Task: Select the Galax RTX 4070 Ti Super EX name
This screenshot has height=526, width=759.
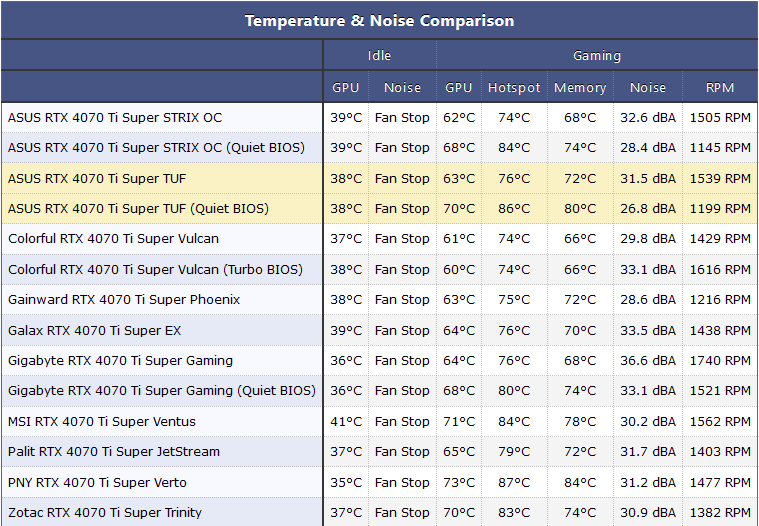Action: pos(95,330)
